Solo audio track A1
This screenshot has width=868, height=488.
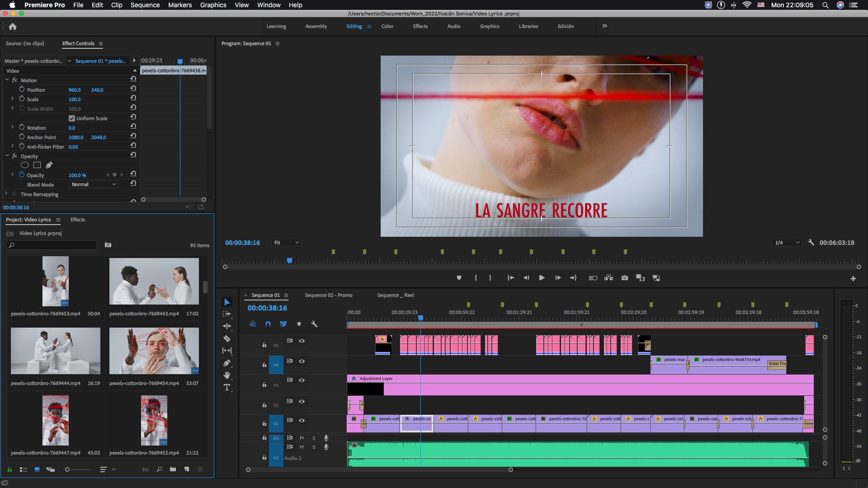(314, 438)
